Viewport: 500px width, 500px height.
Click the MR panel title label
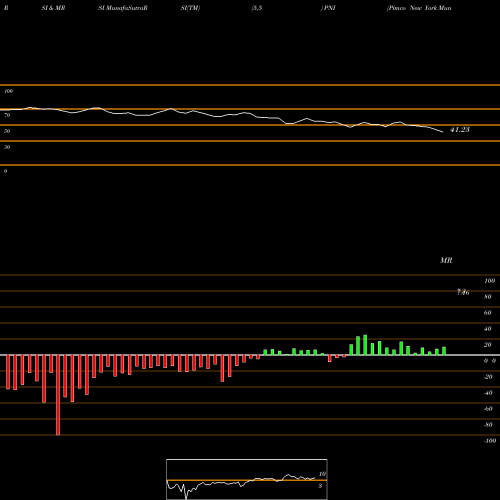(446, 260)
